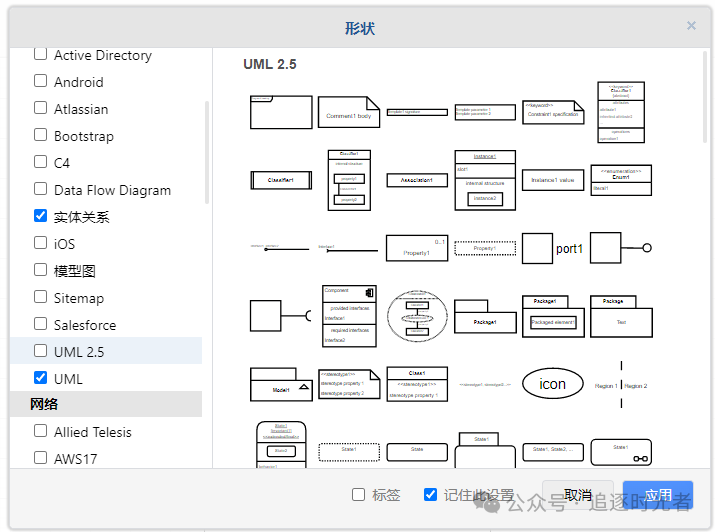Click the Region 1 Region 2 divider shape
This screenshot has width=715, height=532.
coord(621,384)
